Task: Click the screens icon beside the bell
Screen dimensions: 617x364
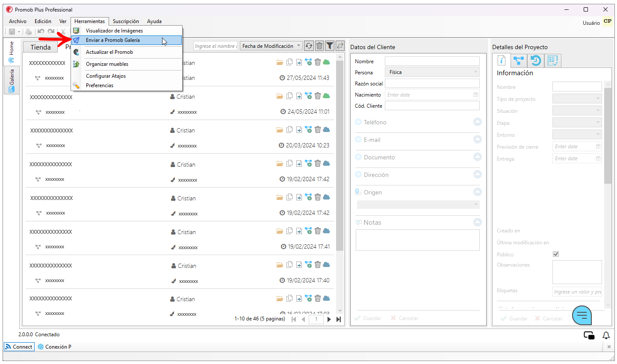Action: (x=589, y=335)
